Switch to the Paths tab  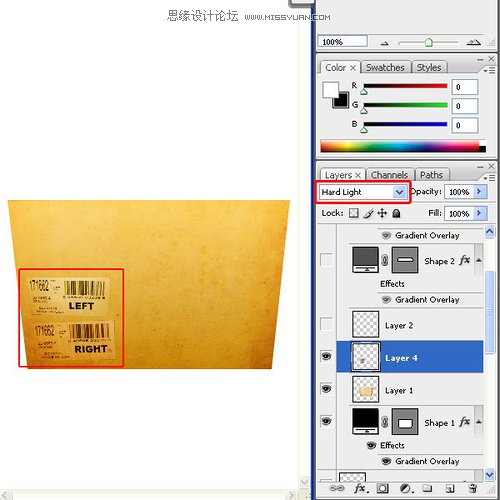[x=431, y=175]
